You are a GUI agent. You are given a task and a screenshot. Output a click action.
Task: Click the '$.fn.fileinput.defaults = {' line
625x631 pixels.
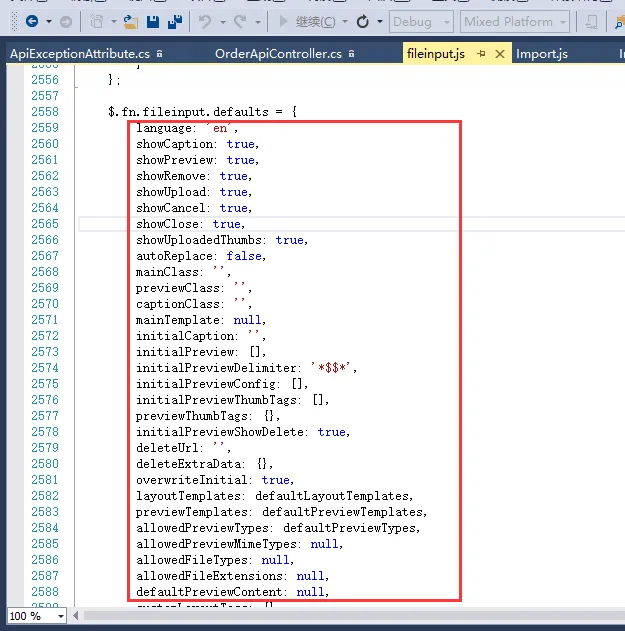202,111
